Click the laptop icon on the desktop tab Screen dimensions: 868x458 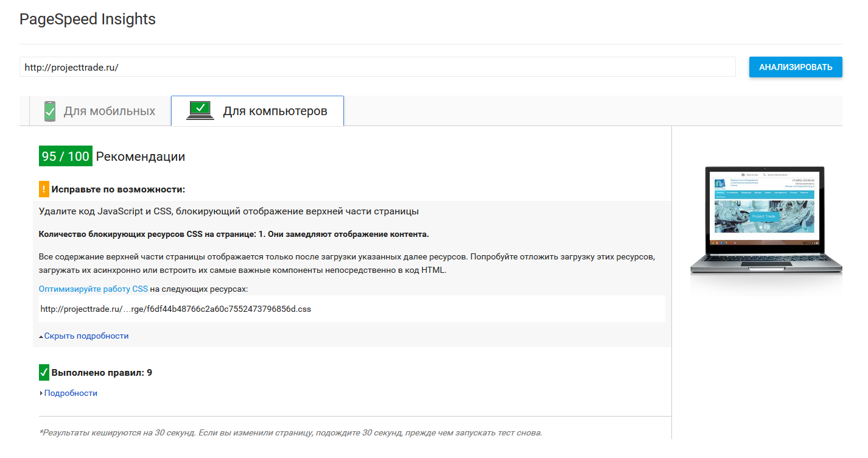200,111
